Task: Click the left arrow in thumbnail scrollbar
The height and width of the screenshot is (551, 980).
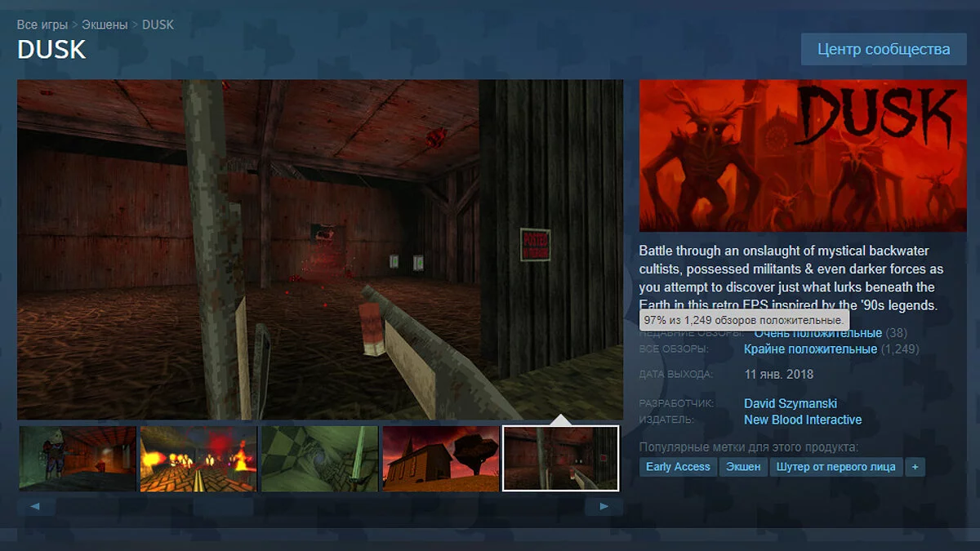Action: [x=35, y=507]
